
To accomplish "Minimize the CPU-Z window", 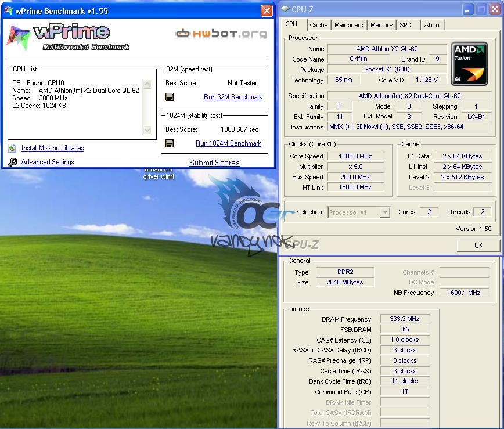I will (467, 9).
